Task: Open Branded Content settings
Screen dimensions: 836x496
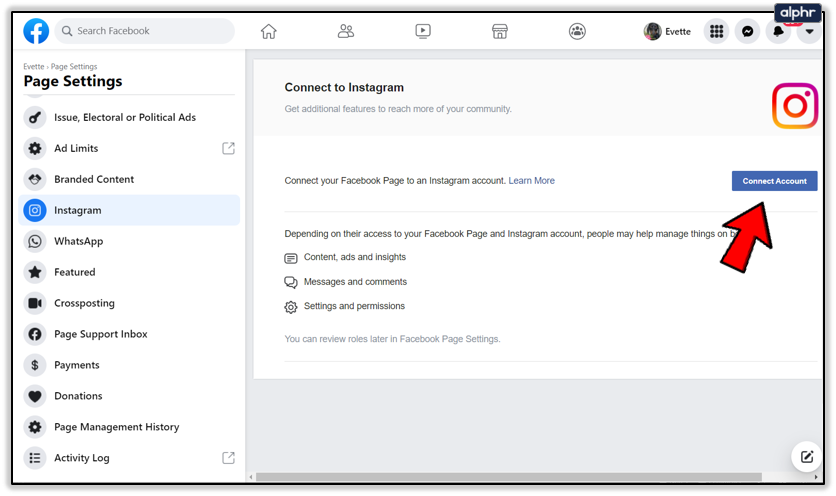Action: tap(129, 179)
